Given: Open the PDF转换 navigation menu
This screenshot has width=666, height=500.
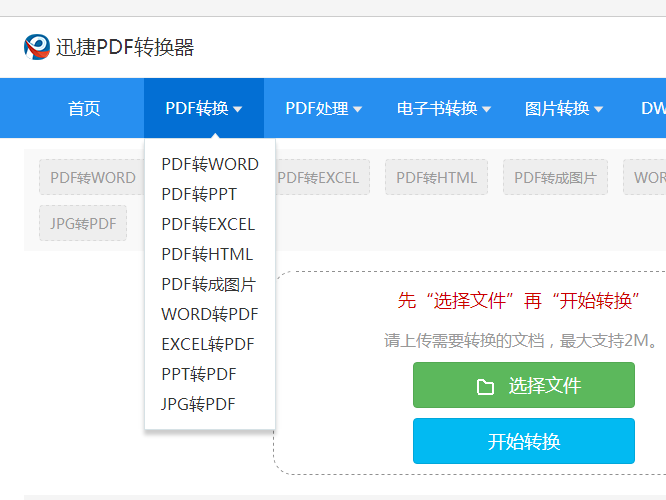Looking at the screenshot, I should 204,108.
